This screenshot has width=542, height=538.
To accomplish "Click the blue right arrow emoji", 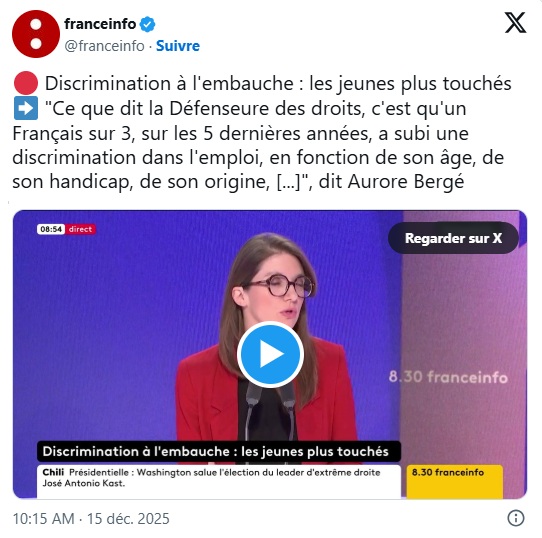I will point(26,108).
